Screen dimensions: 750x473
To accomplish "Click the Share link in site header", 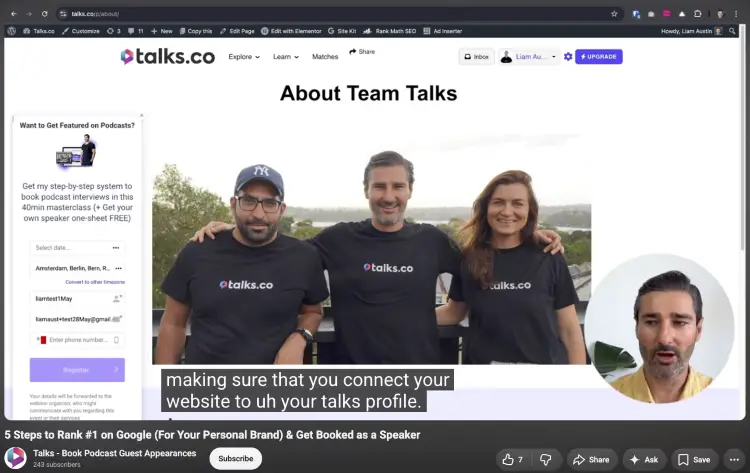I will [362, 52].
